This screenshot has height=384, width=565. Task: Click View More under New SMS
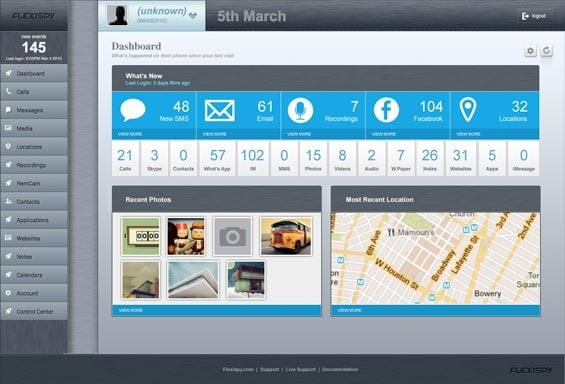(x=130, y=134)
